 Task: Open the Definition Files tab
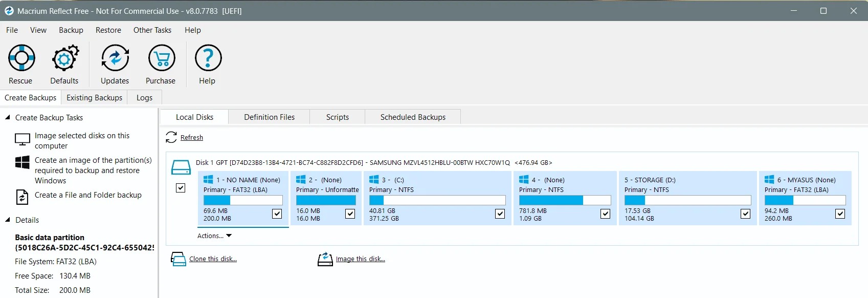(270, 117)
